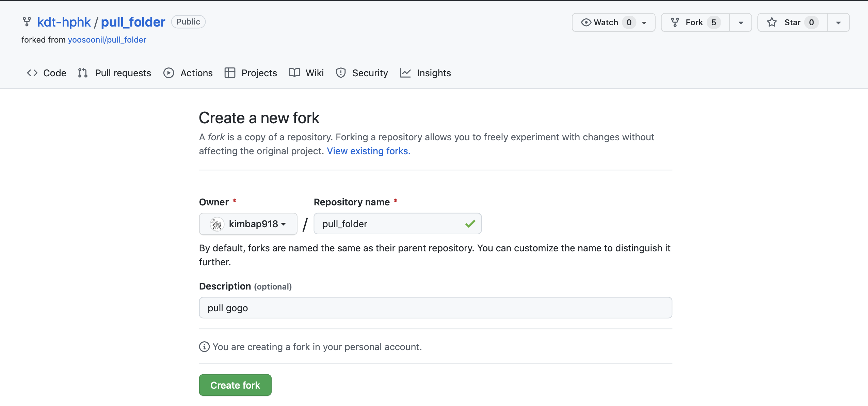
Task: Expand the Watch notifications dropdown arrow
Action: [644, 23]
